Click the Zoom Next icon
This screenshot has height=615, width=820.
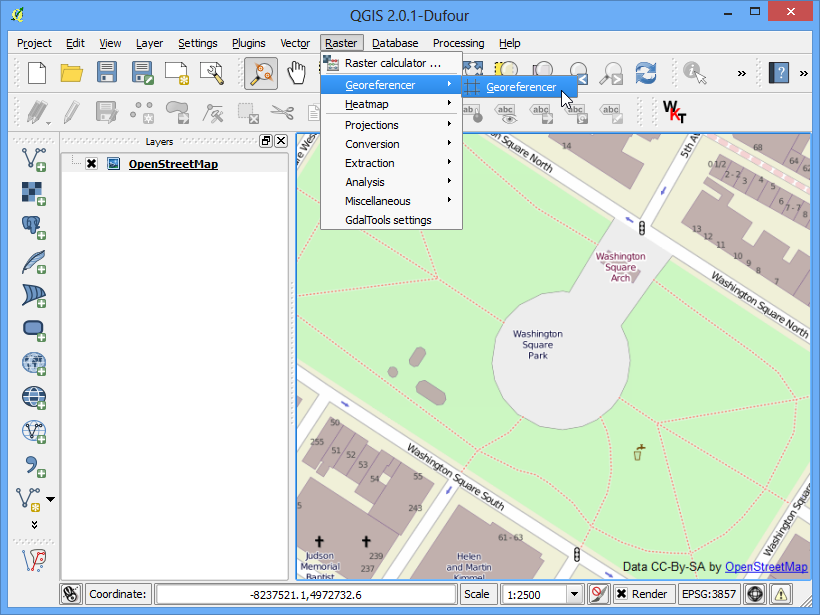[x=611, y=73]
